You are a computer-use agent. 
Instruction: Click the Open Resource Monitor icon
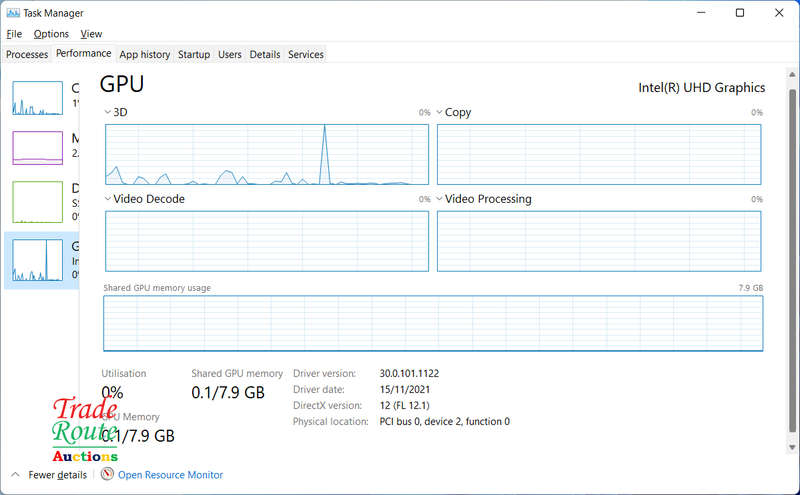tap(108, 475)
